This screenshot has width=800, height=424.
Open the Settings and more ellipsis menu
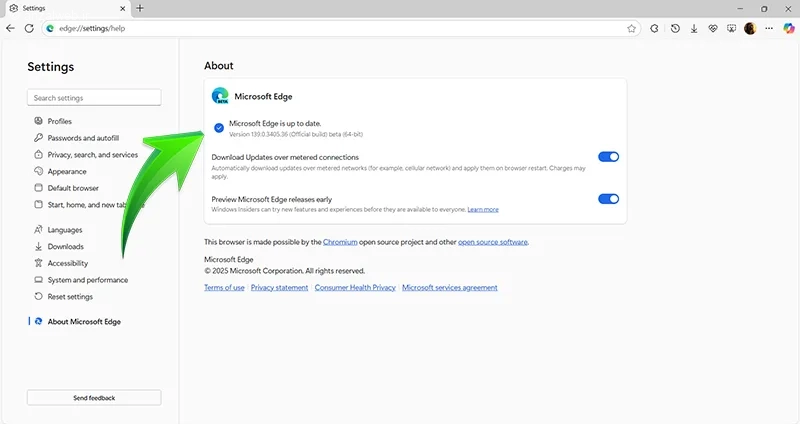769,29
